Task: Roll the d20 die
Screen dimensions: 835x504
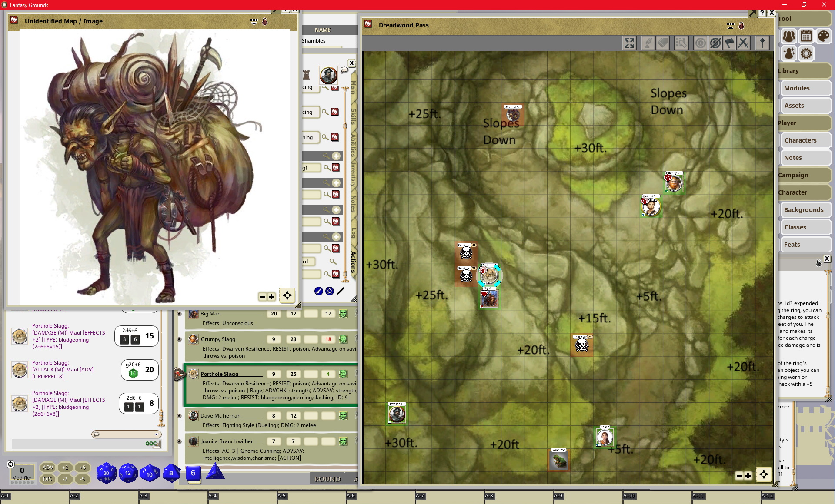Action: click(106, 473)
